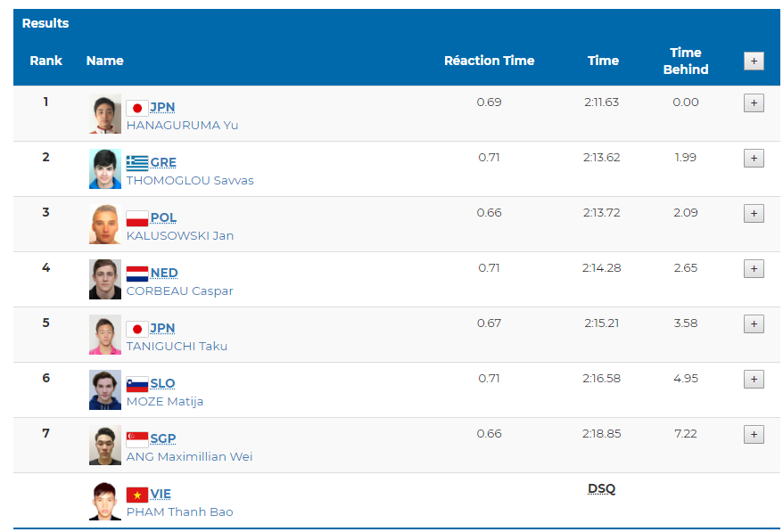783x532 pixels.
Task: Open HANAGURUMA Yu athlete profile name
Action: 182,126
